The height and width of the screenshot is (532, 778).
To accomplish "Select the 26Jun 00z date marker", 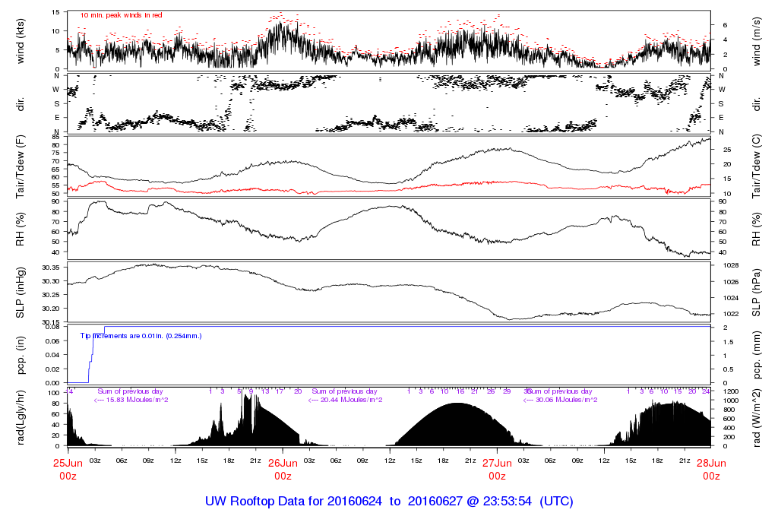I will [x=283, y=468].
